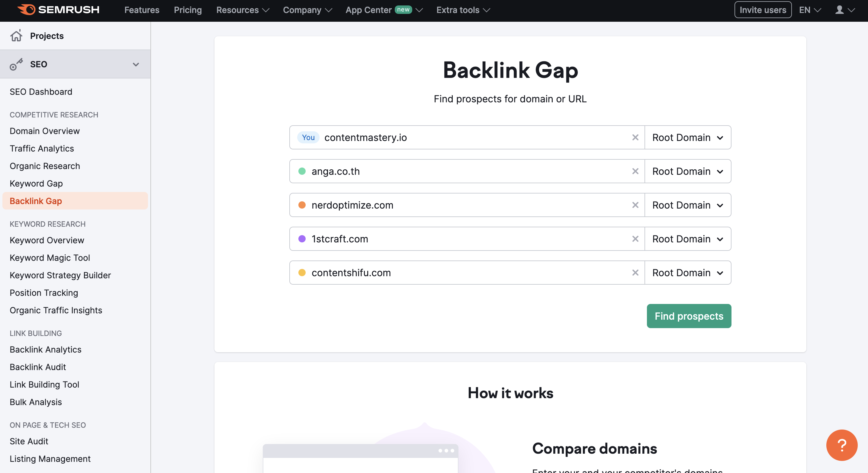Open Keyword Strategy Builder
The image size is (868, 473).
[60, 275]
